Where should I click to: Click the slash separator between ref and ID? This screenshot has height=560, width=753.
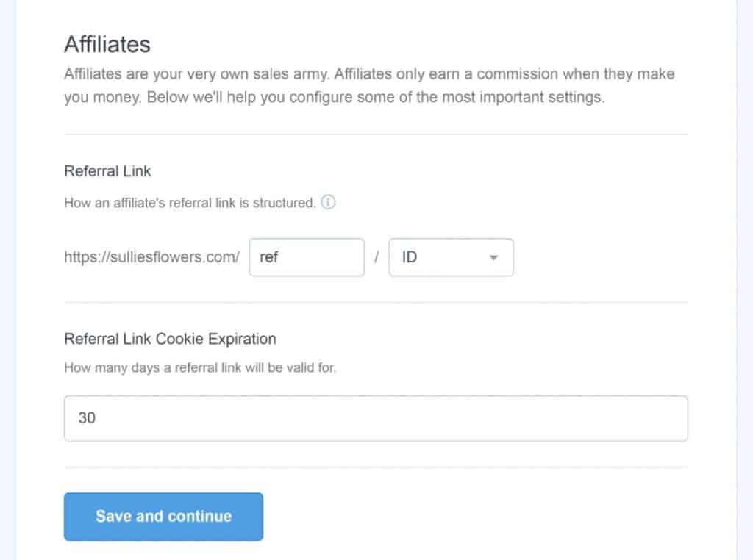tap(378, 257)
